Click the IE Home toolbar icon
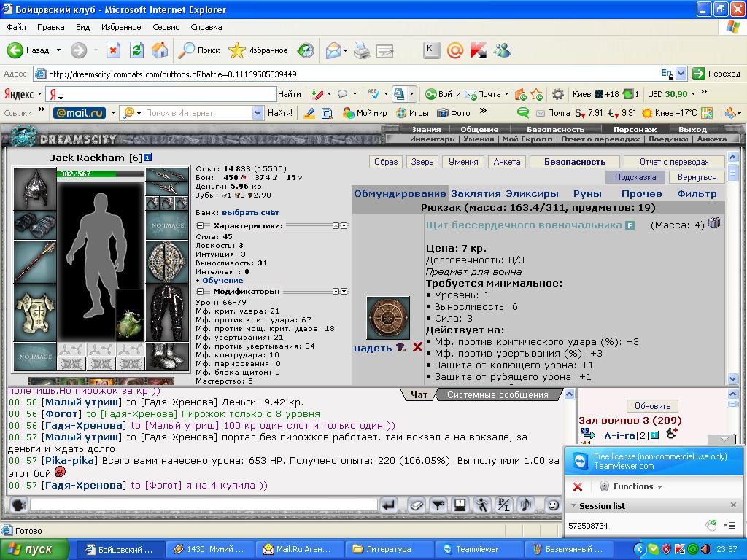The width and height of the screenshot is (747, 560). click(160, 50)
